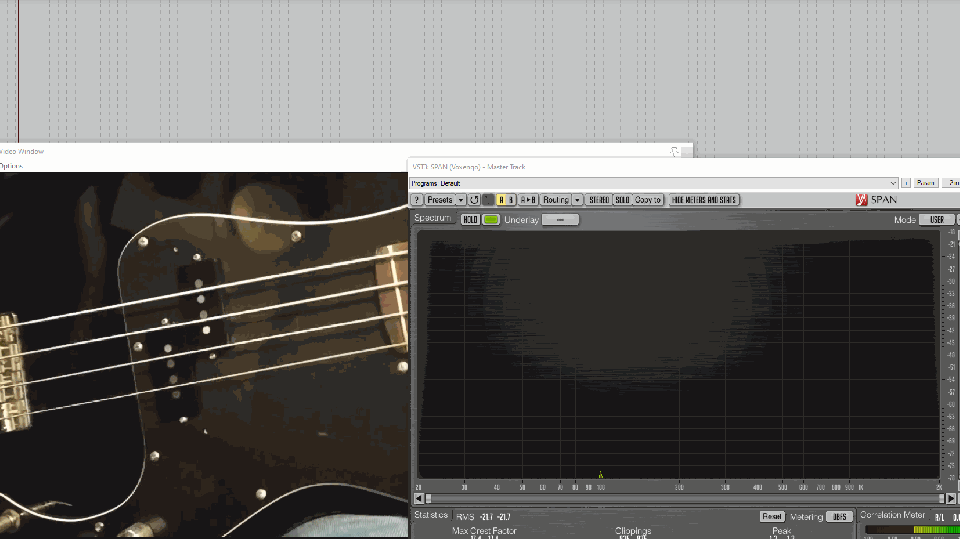Click the Underlay selector field

560,220
